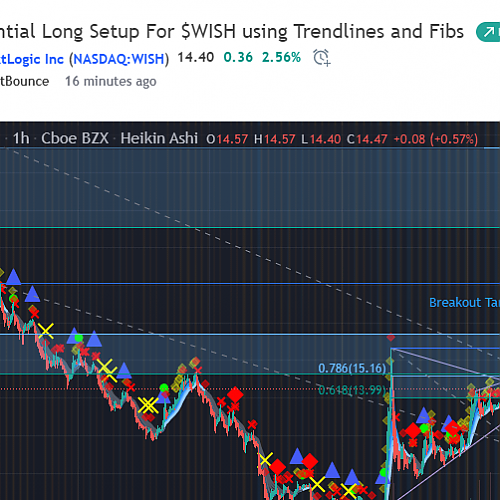Screen dimensions: 500x500
Task: Open the NASDAQ:WISH symbol link
Action: [119, 59]
